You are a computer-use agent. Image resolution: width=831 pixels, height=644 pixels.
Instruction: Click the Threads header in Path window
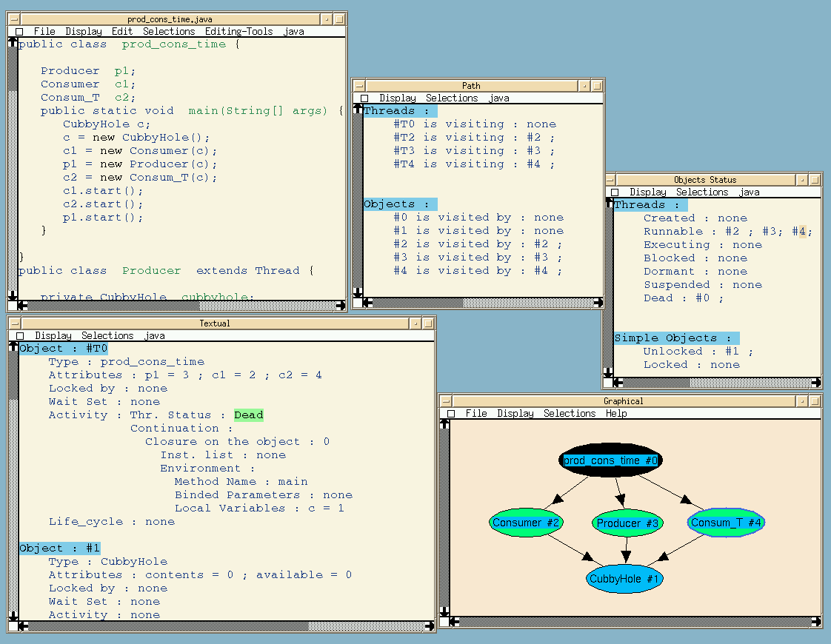point(400,111)
